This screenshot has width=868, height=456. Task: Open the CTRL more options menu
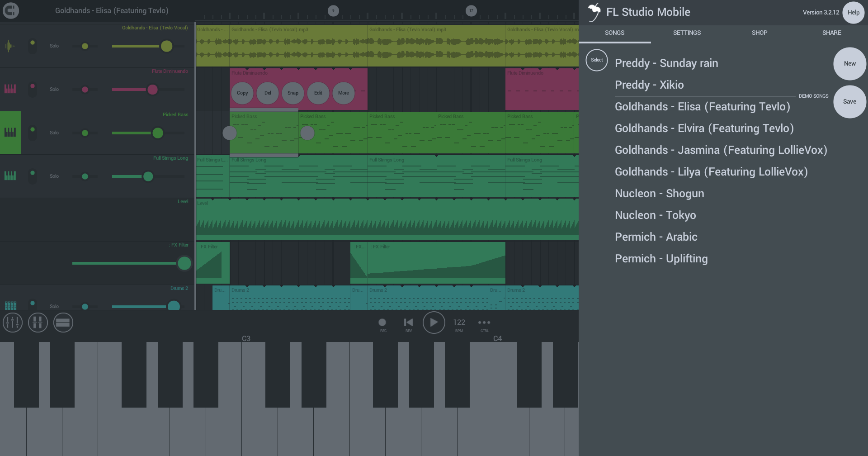click(484, 323)
